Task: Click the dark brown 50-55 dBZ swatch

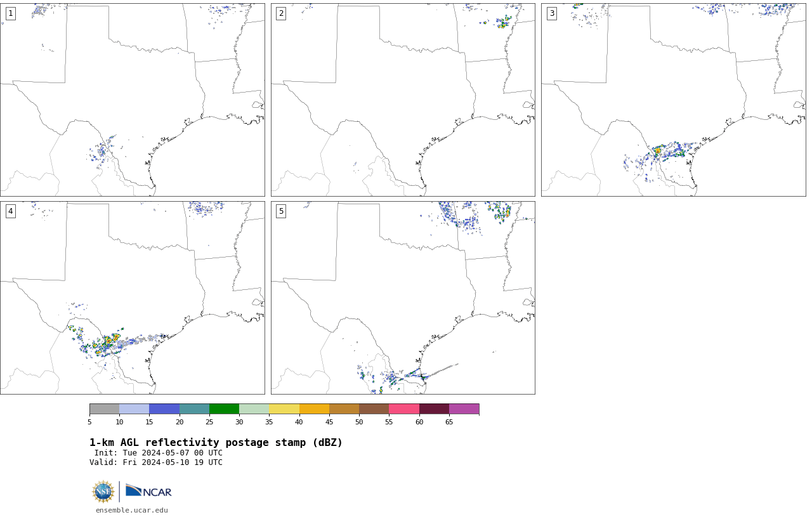Action: tap(374, 409)
